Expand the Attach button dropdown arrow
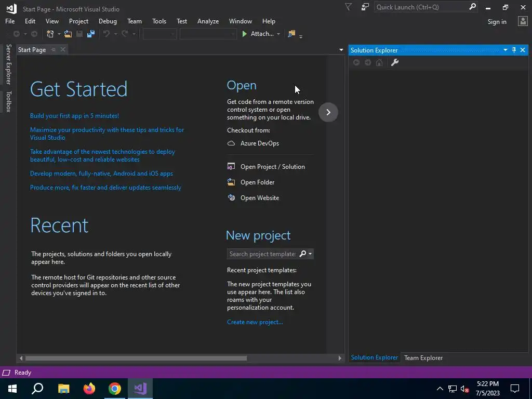This screenshot has width=532, height=399. point(278,34)
